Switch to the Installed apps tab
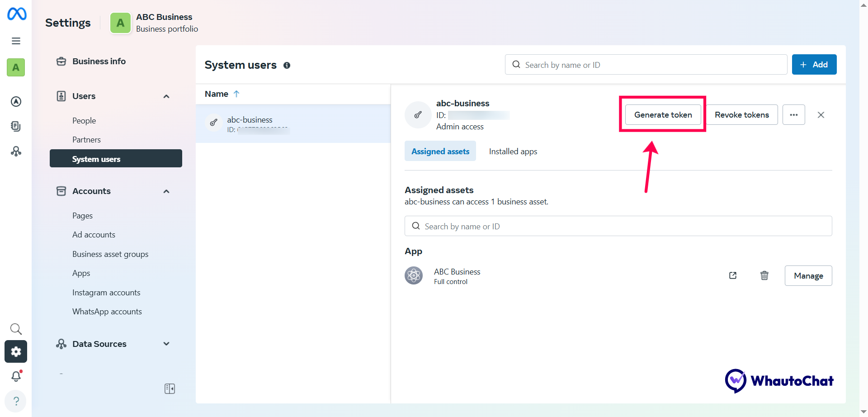 click(513, 152)
